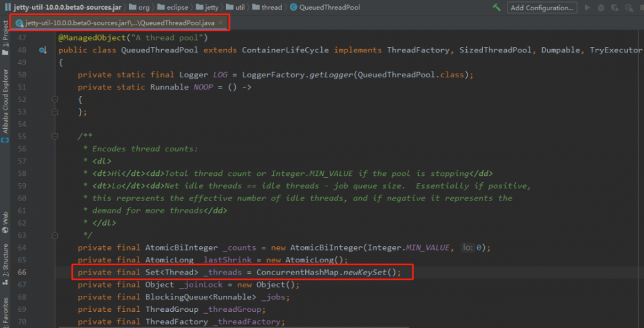644x328 pixels.
Task: Click the NOOP field name on line 51
Action: [203, 87]
